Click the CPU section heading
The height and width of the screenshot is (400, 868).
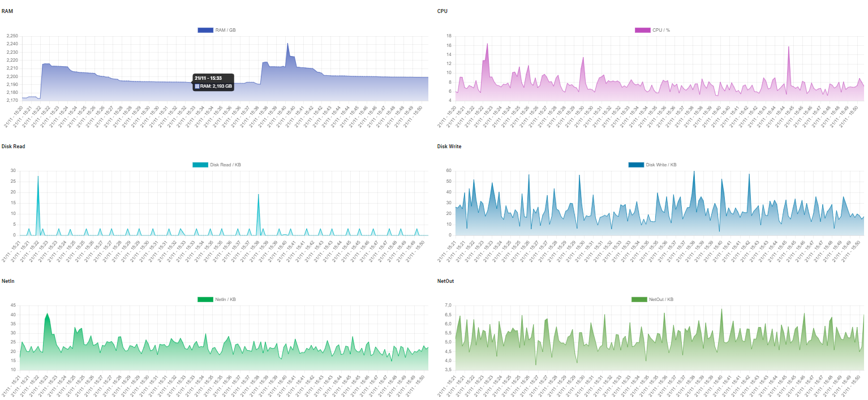(x=442, y=11)
